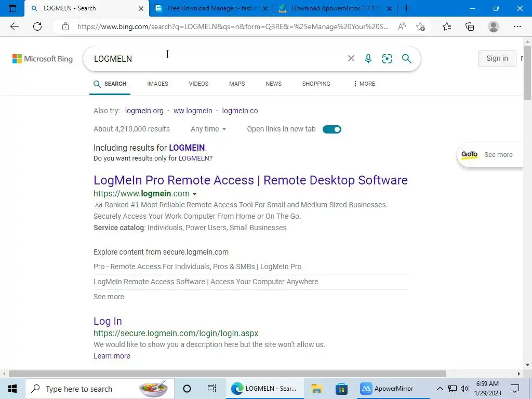Refresh the Bing search page
Image resolution: width=532 pixels, height=399 pixels.
click(x=37, y=26)
